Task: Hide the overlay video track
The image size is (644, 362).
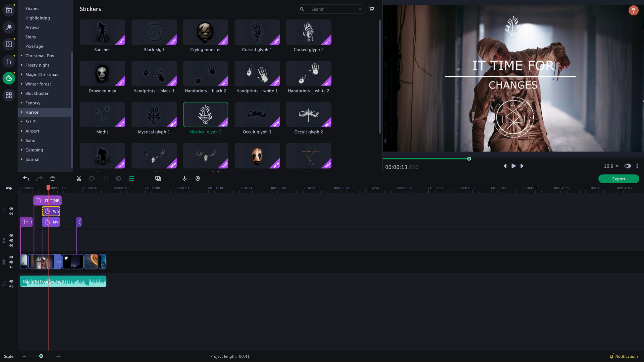Action: [x=11, y=235]
